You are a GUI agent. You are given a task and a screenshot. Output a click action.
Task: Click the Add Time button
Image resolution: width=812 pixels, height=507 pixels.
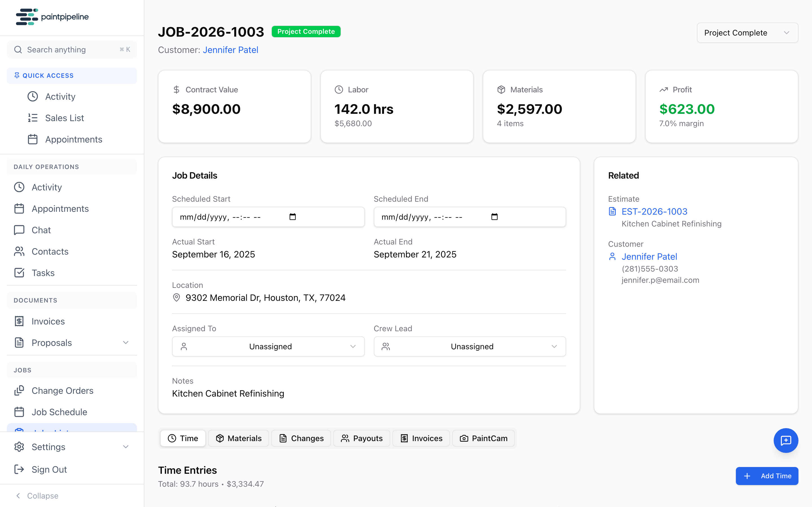click(x=767, y=476)
